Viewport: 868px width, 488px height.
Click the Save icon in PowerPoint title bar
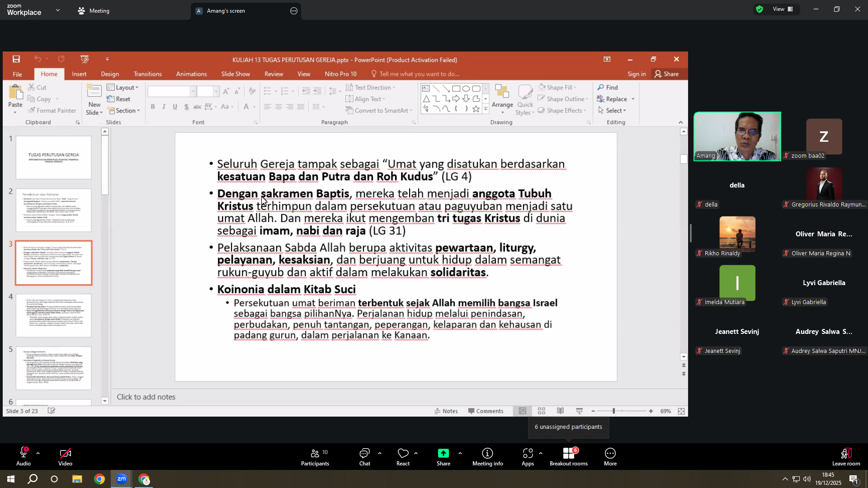16,59
